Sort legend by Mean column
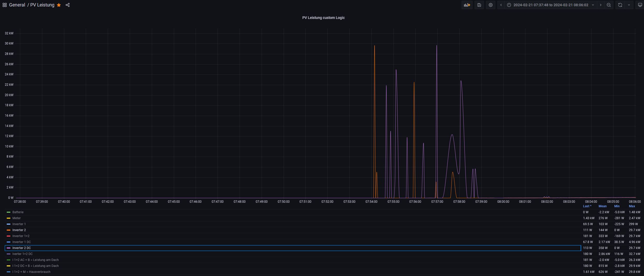This screenshot has width=644, height=276. [602, 206]
